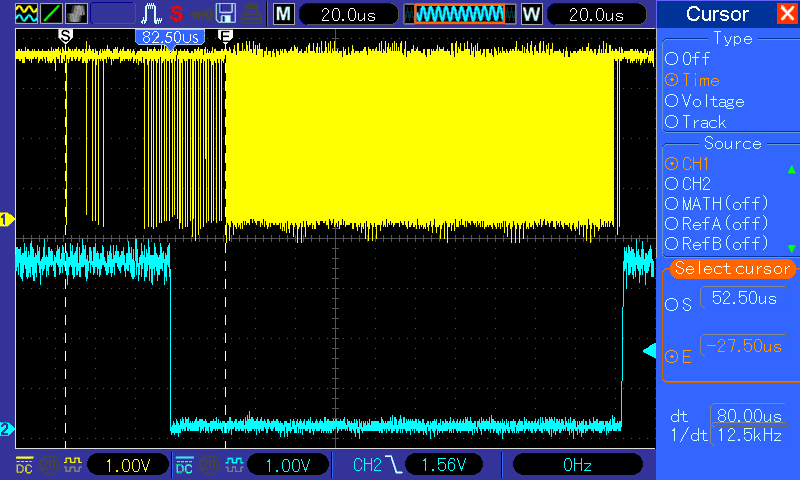Choose CH2 as cursor source

pos(688,184)
